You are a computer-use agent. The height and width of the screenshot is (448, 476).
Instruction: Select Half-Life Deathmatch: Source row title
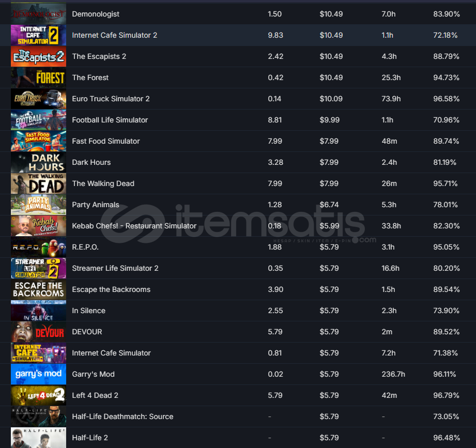click(122, 416)
